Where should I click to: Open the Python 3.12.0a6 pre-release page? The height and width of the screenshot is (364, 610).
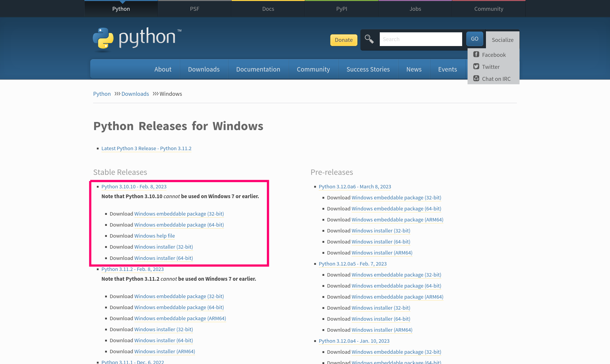355,187
